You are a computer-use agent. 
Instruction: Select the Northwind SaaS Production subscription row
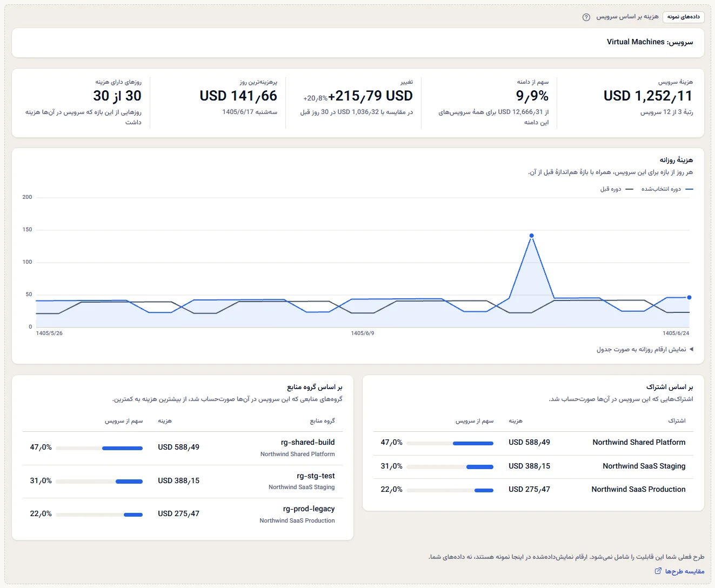[533, 489]
